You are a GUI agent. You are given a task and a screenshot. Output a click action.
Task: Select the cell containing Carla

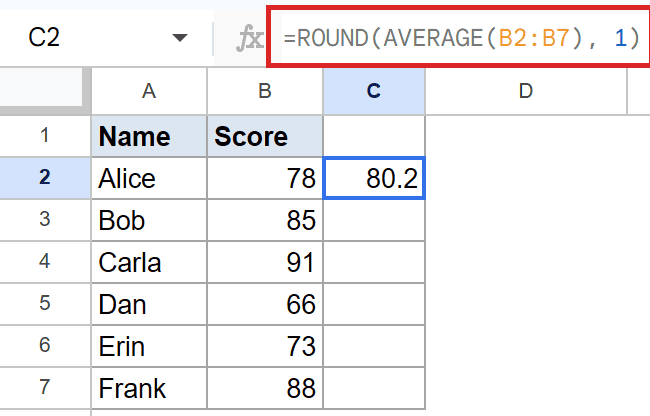149,262
